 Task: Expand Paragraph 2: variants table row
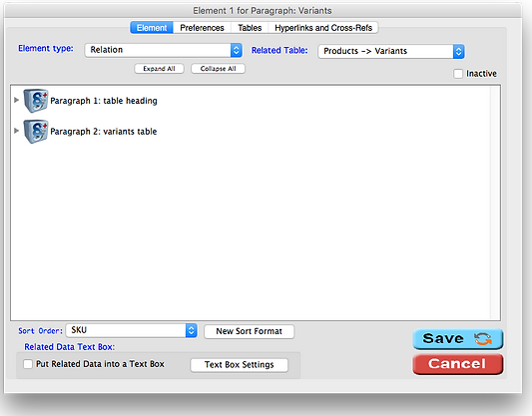point(16,131)
